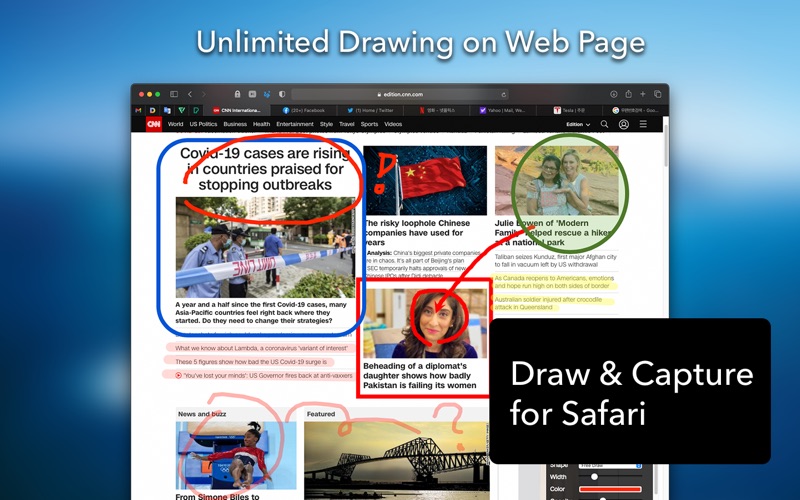Switch to the Netflix tab
This screenshot has width=800, height=500.
437,110
